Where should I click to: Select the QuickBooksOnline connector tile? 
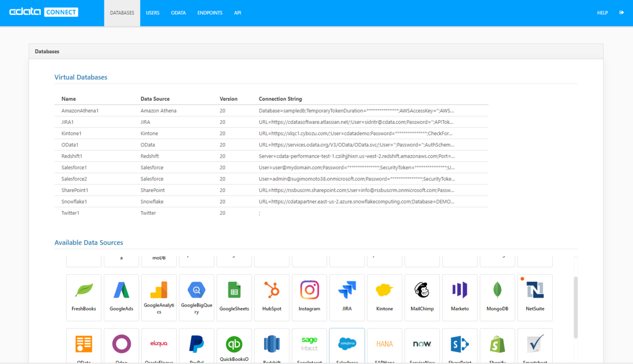pyautogui.click(x=234, y=346)
